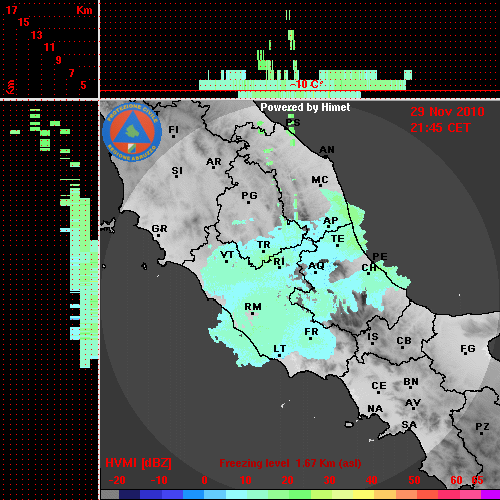Select the NA city label
Image resolution: width=500 pixels, height=500 pixels.
[x=375, y=409]
